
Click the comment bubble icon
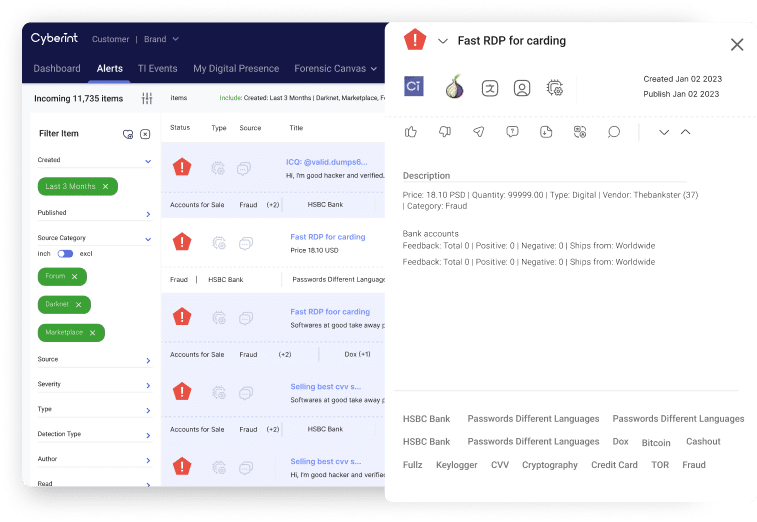coord(614,132)
